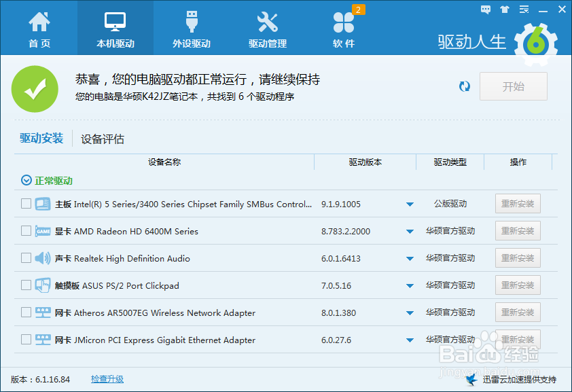
Task: Click the 驱动类型 column header
Action: coord(450,162)
